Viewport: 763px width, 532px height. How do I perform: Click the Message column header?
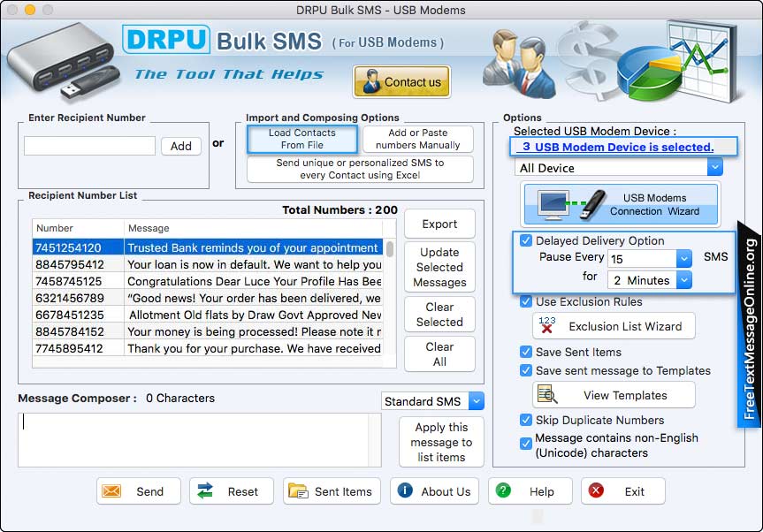pyautogui.click(x=253, y=228)
